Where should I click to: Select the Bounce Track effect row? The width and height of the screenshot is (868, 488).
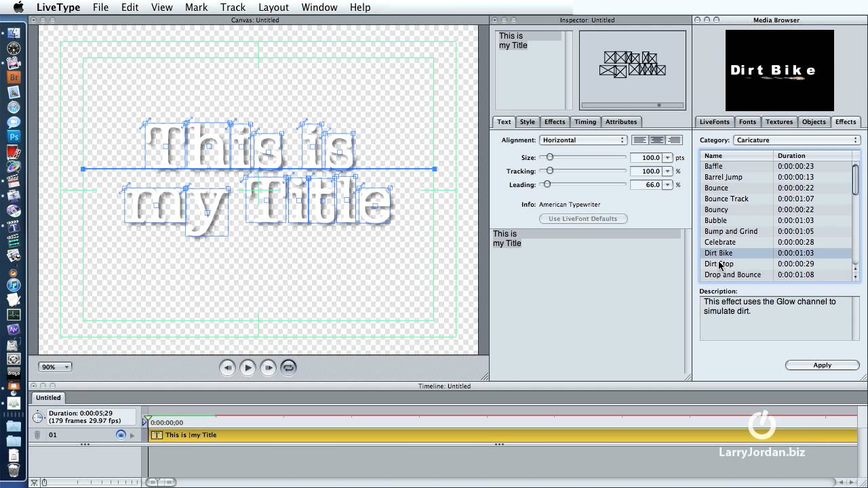[776, 199]
